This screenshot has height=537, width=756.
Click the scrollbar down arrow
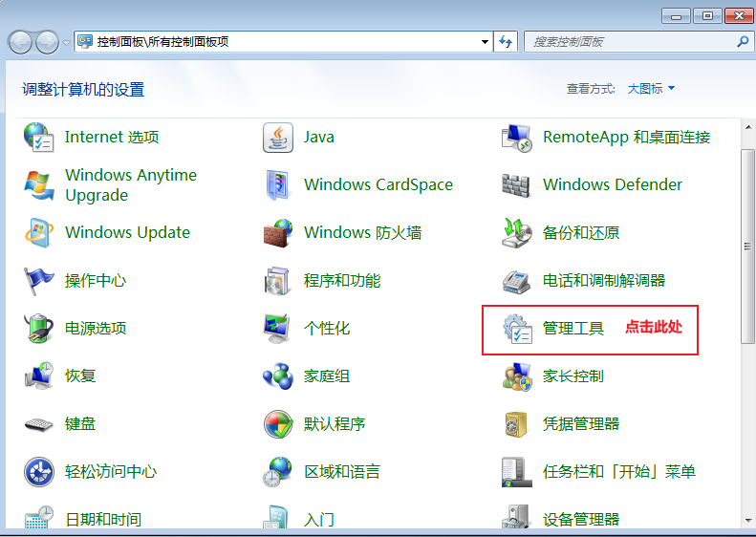coord(747,520)
